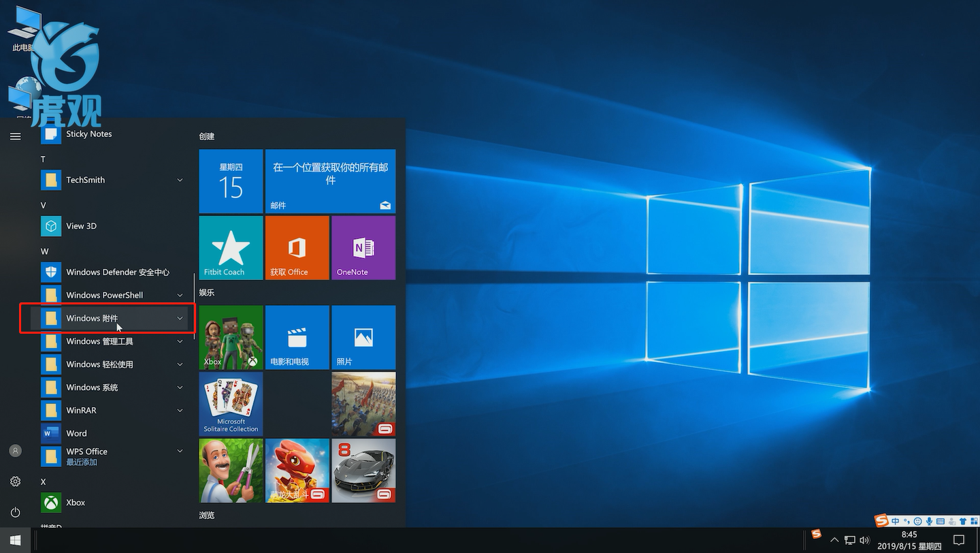Click the letter X section header
Viewport: 980px width, 553px height.
(x=44, y=482)
